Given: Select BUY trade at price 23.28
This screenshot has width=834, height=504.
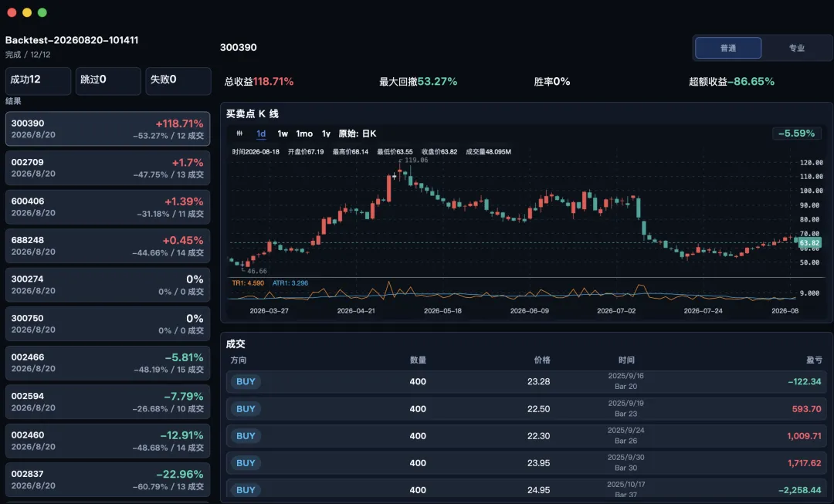Looking at the screenshot, I should tap(526, 382).
